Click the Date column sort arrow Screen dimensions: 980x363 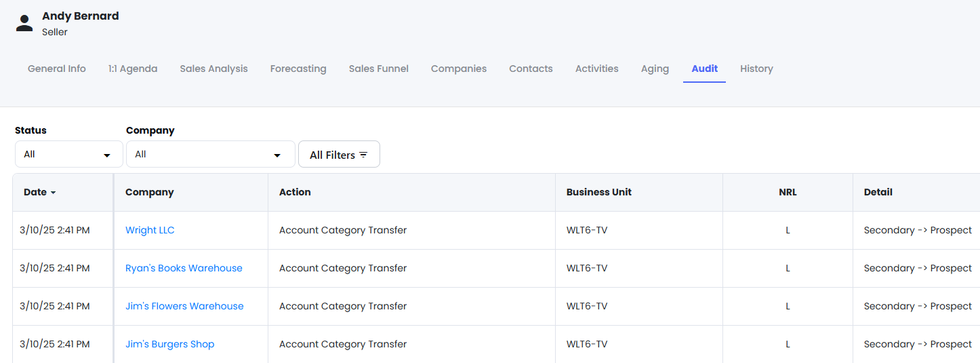click(x=53, y=193)
